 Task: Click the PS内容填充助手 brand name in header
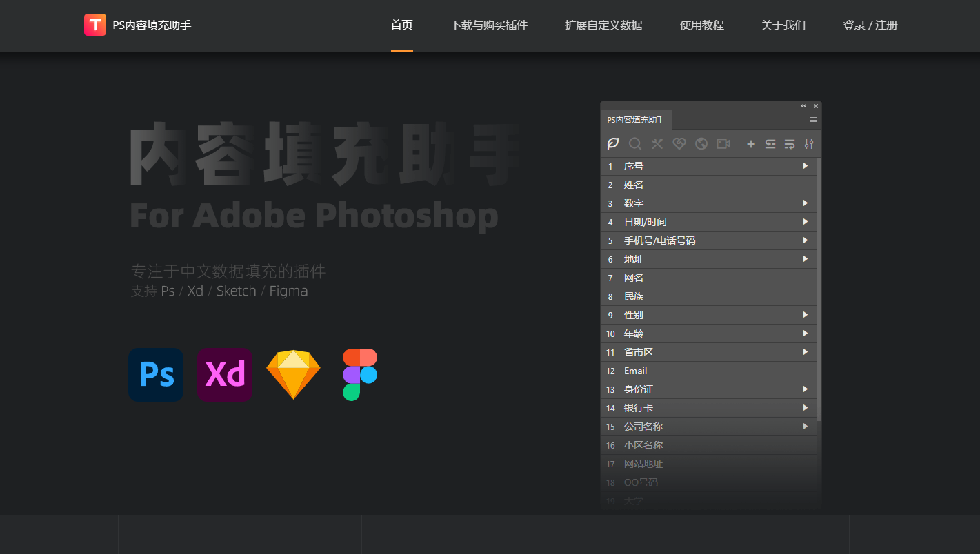coord(152,25)
